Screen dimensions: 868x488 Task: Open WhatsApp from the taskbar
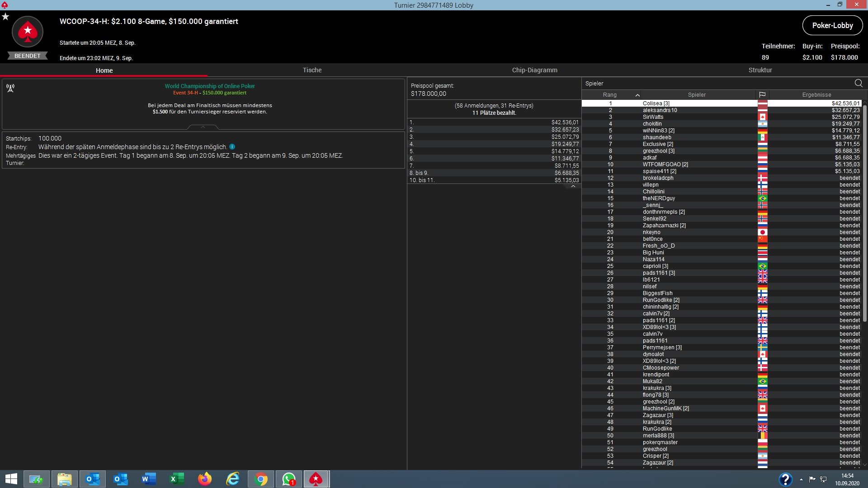[x=289, y=479]
